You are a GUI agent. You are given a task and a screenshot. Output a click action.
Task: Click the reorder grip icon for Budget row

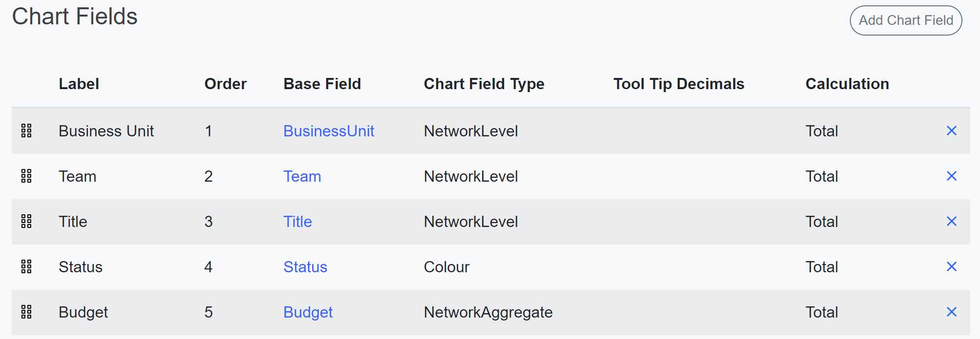coord(26,312)
